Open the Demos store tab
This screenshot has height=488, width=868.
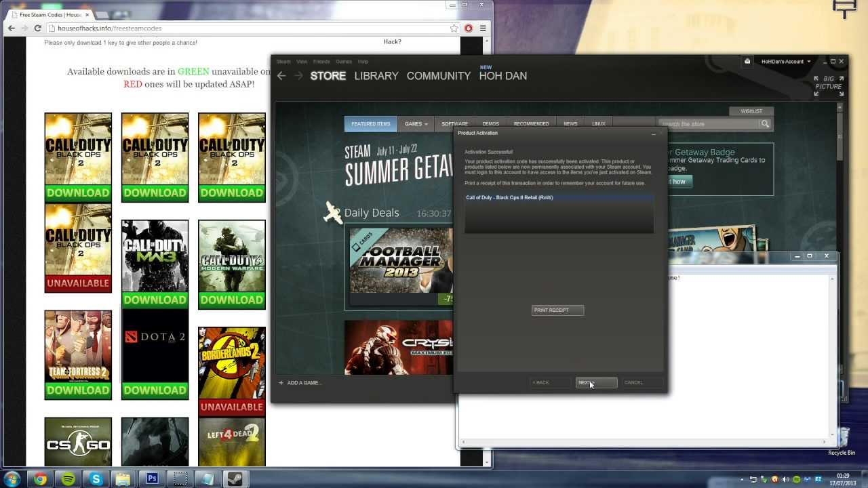[x=490, y=124]
